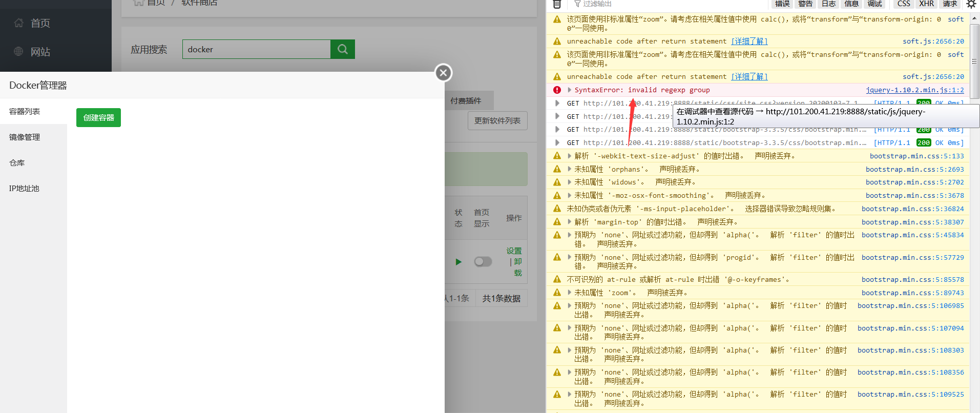
Task: Open the jquery-1.10.2.min.js:1:2 source link
Action: coord(915,90)
